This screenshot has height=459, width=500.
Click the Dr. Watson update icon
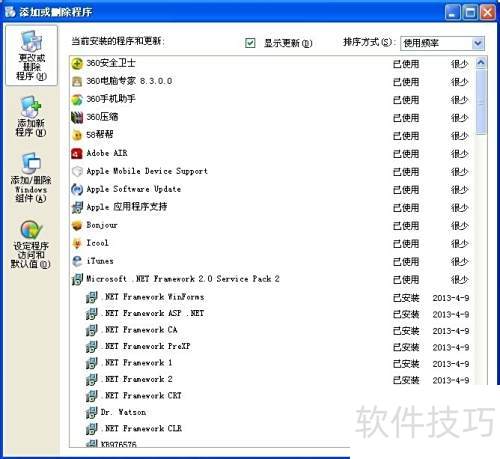[92, 413]
